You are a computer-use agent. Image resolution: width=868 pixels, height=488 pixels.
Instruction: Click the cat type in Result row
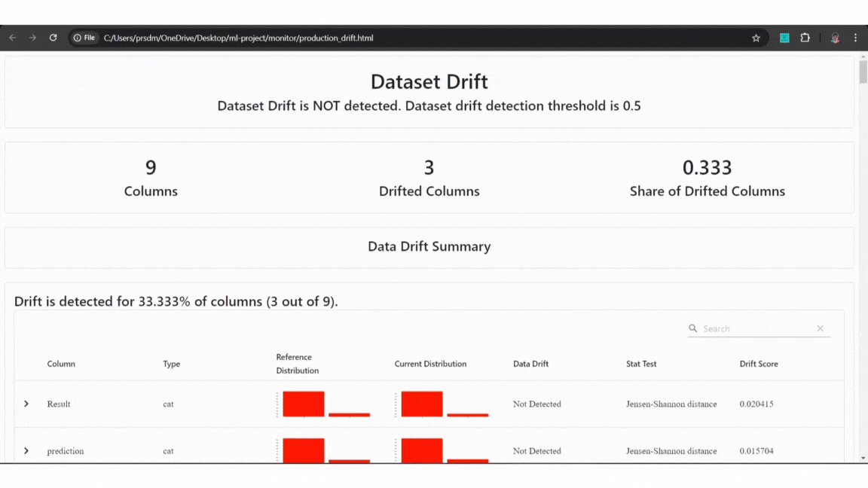[168, 404]
